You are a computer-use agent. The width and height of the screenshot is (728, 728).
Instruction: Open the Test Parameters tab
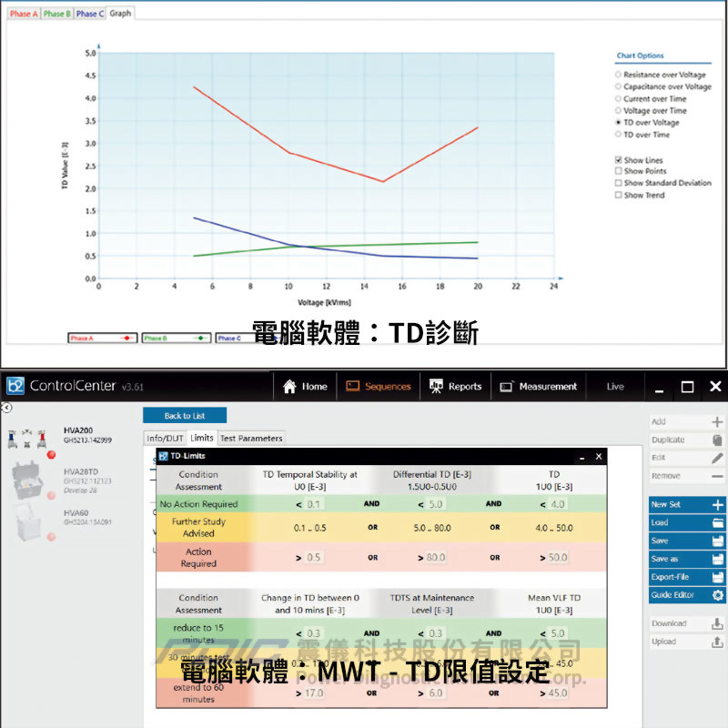click(x=251, y=438)
